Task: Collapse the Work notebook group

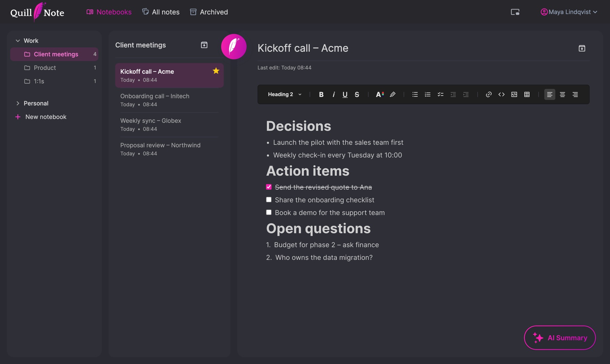Action: point(18,41)
